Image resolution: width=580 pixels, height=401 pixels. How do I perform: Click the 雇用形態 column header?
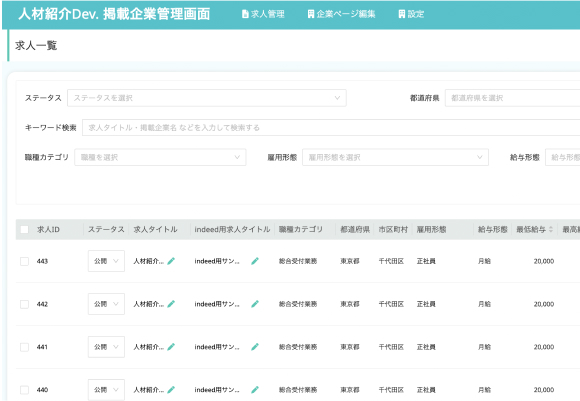[x=431, y=229]
